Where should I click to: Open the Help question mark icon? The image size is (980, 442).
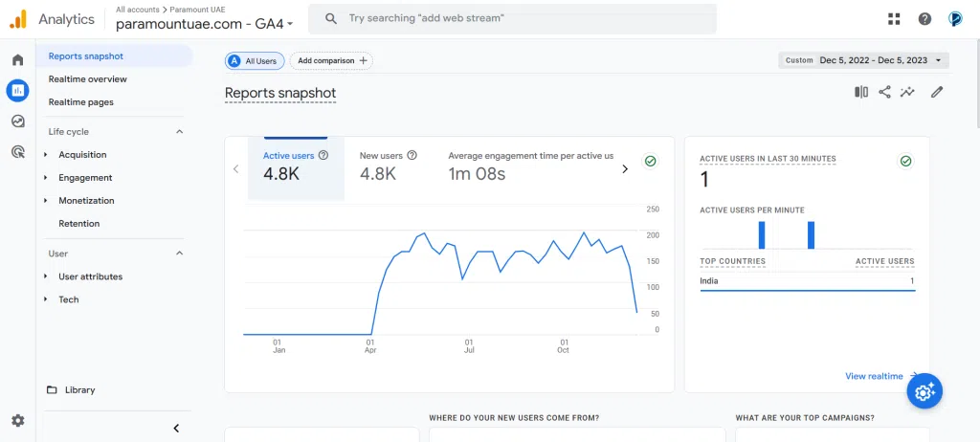tap(924, 19)
